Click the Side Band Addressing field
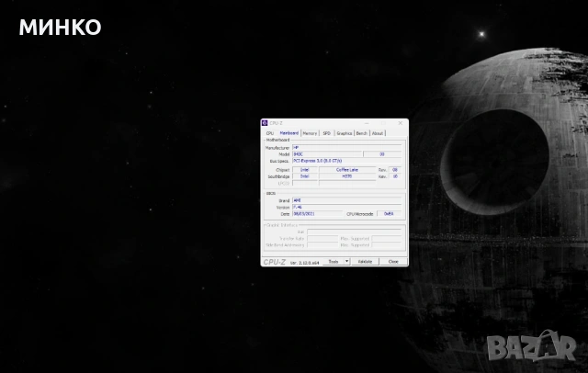Screen dimensions: 588x373 click(x=322, y=244)
